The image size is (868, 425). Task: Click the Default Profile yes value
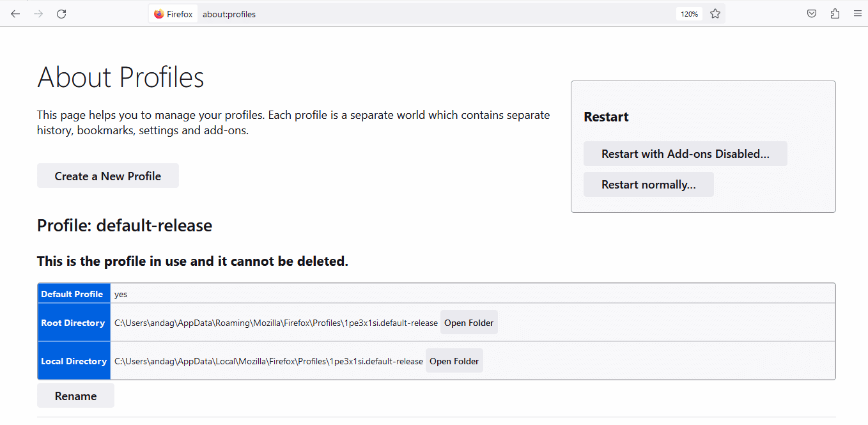121,293
